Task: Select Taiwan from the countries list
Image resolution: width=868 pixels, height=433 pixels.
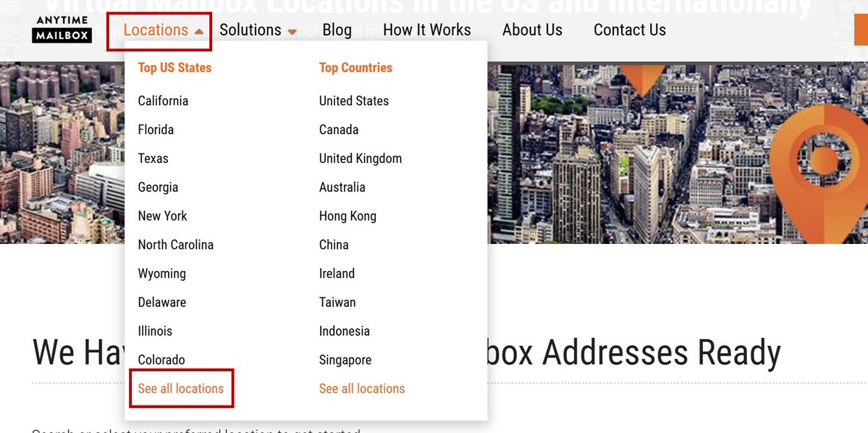Action: tap(337, 303)
